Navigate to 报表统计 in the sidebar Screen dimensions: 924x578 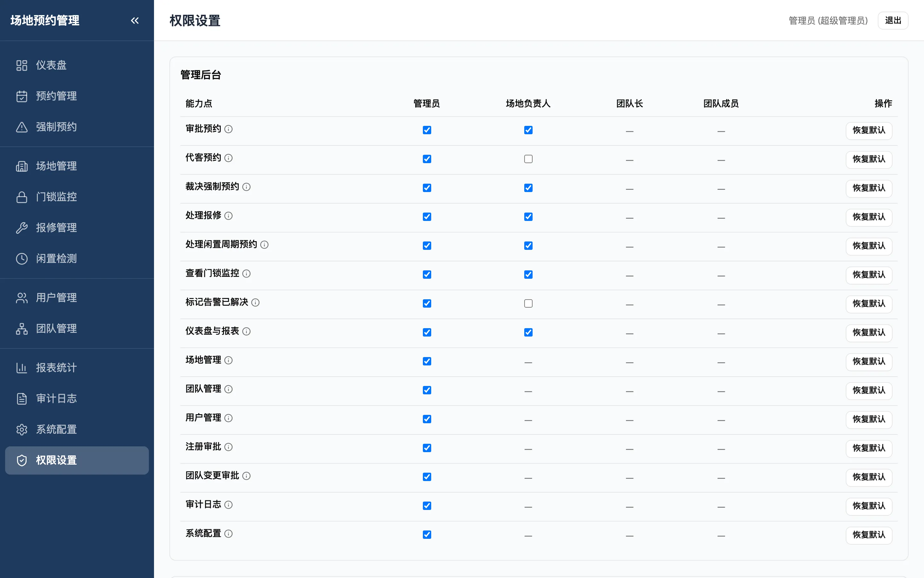pos(77,368)
